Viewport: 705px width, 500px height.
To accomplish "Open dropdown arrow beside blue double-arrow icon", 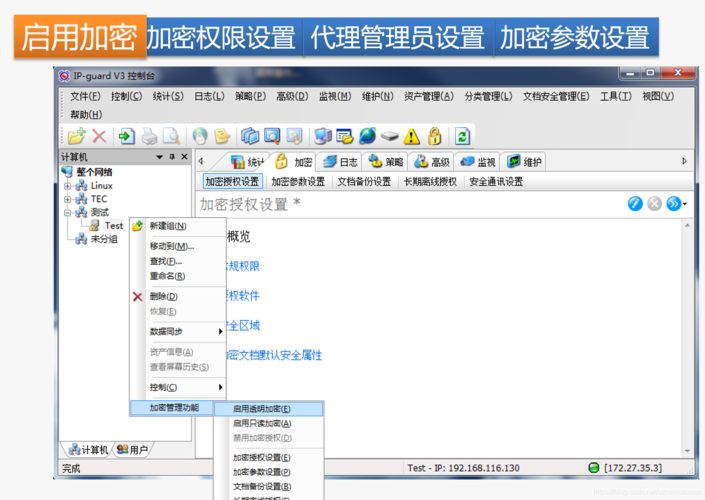I will 685,204.
